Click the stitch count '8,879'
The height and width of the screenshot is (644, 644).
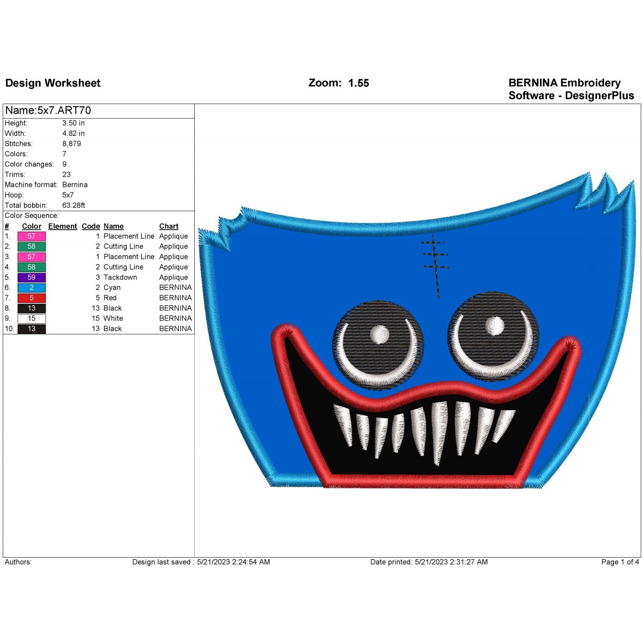click(72, 143)
